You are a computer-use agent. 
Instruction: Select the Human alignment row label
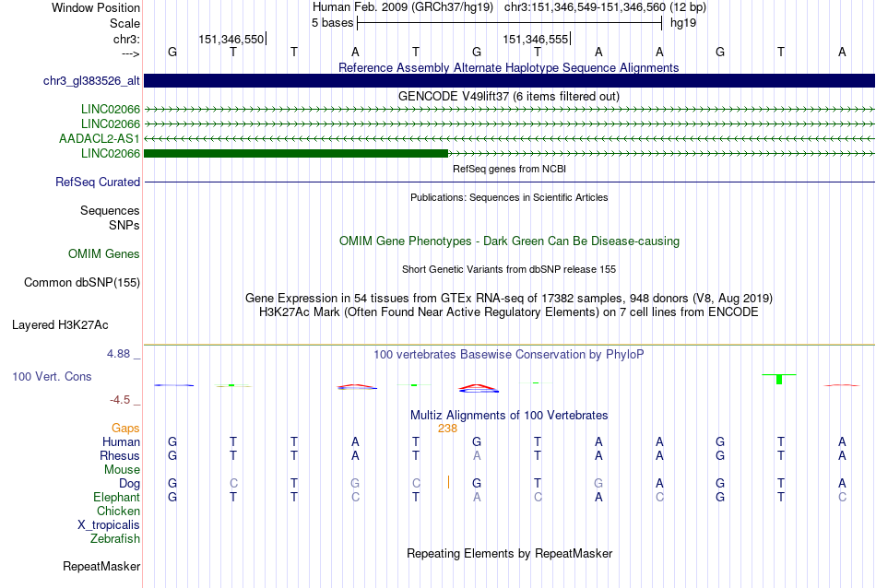[x=121, y=442]
